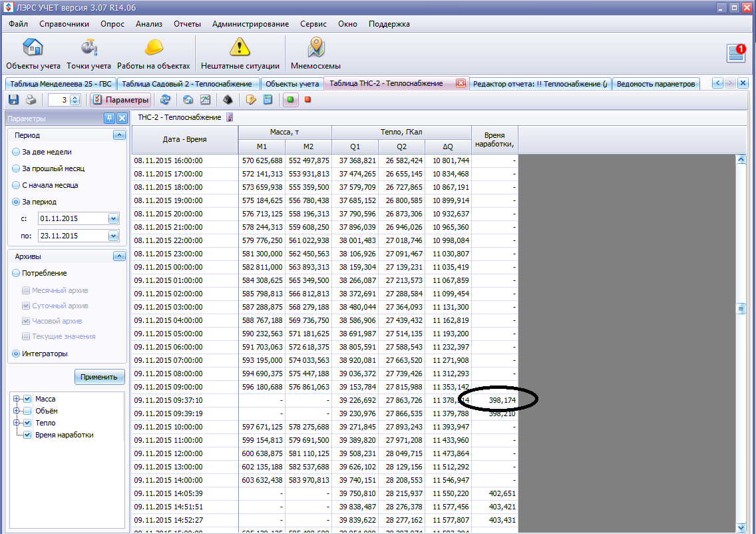Click thermometer icon next to ТНС-2 title
Image resolution: width=756 pixels, height=534 pixels.
pos(230,117)
